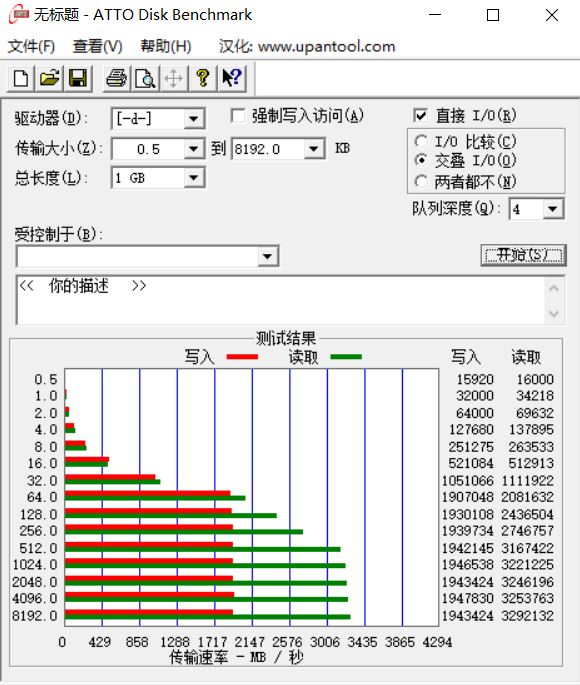Click the 读取 results column header
The width and height of the screenshot is (580, 685).
[x=526, y=357]
